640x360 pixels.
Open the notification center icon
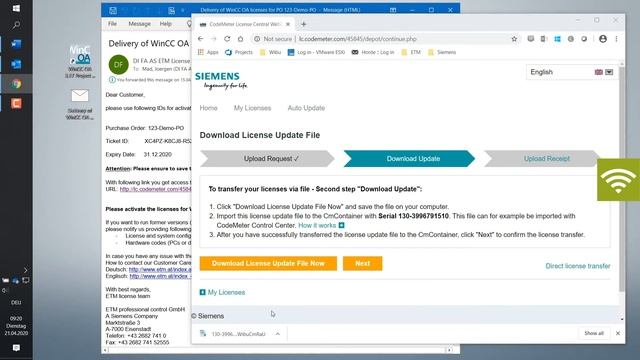click(x=16, y=348)
